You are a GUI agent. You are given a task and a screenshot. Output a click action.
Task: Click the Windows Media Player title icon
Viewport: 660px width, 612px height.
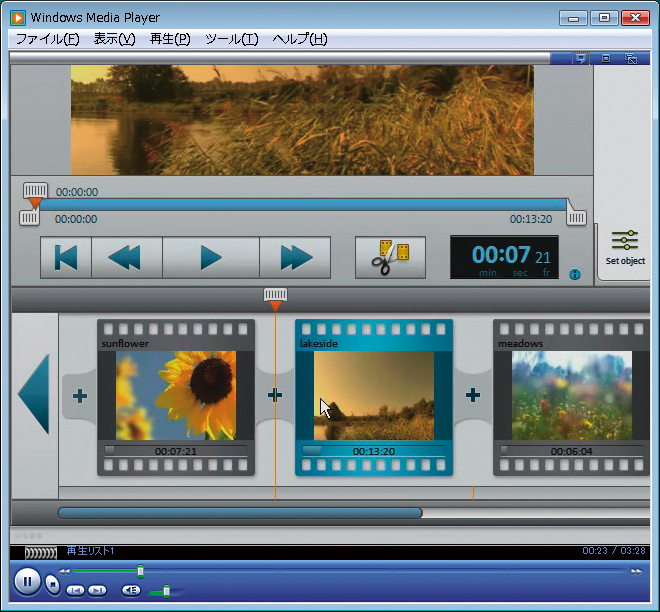click(18, 18)
